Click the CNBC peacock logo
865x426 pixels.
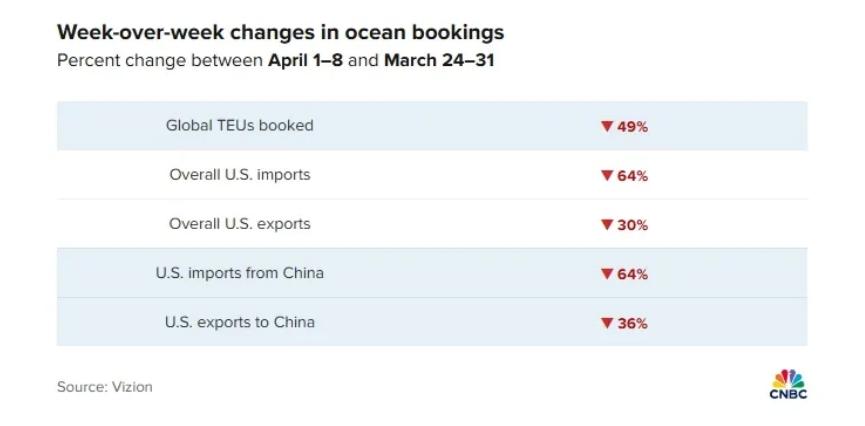[x=788, y=379]
